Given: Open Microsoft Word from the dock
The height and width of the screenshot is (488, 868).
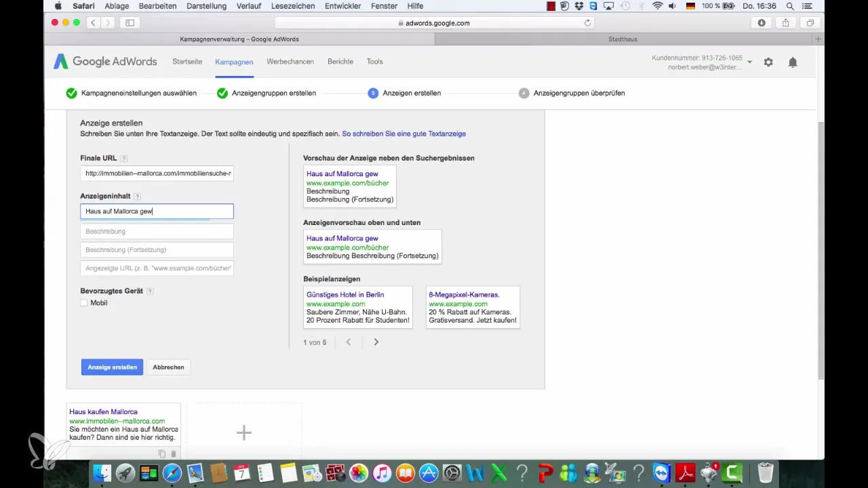Looking at the screenshot, I should (477, 472).
